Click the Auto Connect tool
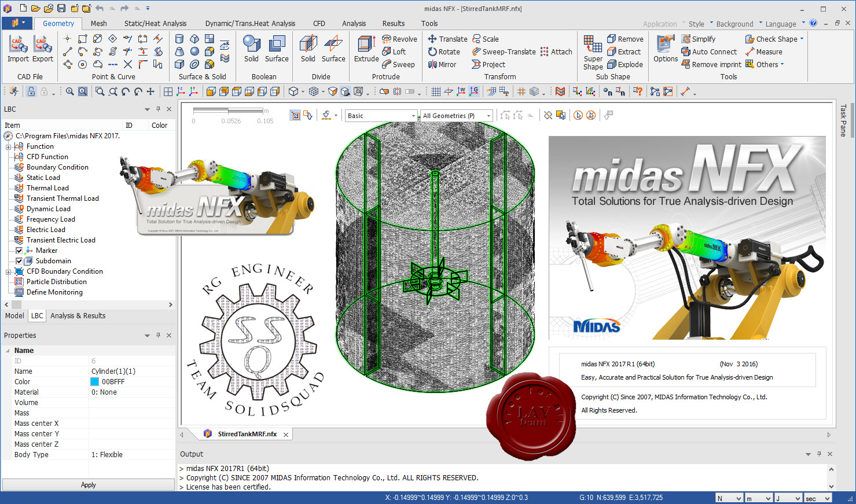Viewport: 856px width, 504px height. [709, 51]
